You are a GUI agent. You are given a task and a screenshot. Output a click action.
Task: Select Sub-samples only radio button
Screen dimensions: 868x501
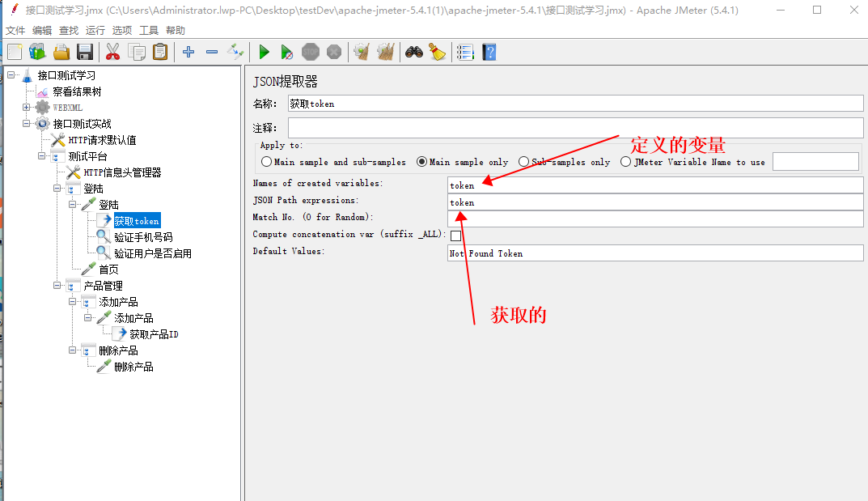click(x=523, y=162)
